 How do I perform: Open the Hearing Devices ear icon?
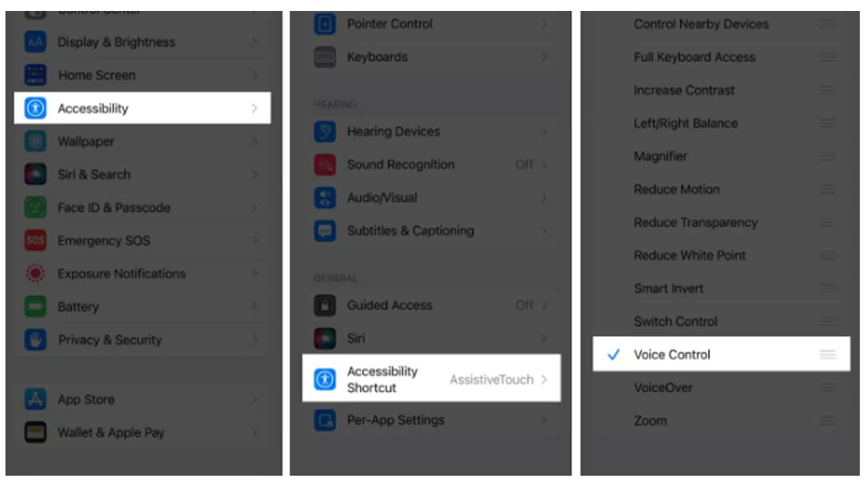325,131
